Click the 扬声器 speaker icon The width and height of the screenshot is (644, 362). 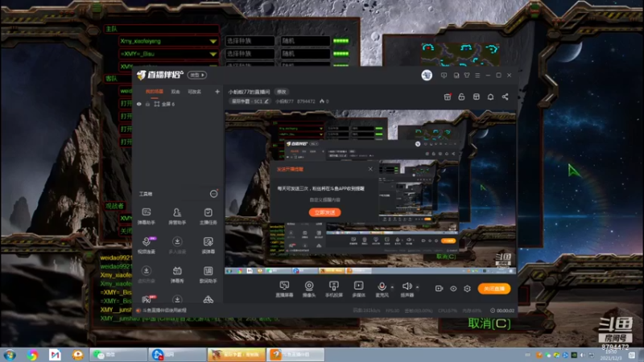click(x=407, y=286)
